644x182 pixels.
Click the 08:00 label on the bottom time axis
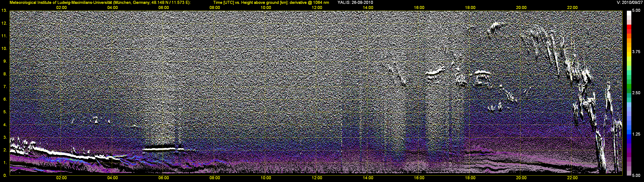point(215,178)
